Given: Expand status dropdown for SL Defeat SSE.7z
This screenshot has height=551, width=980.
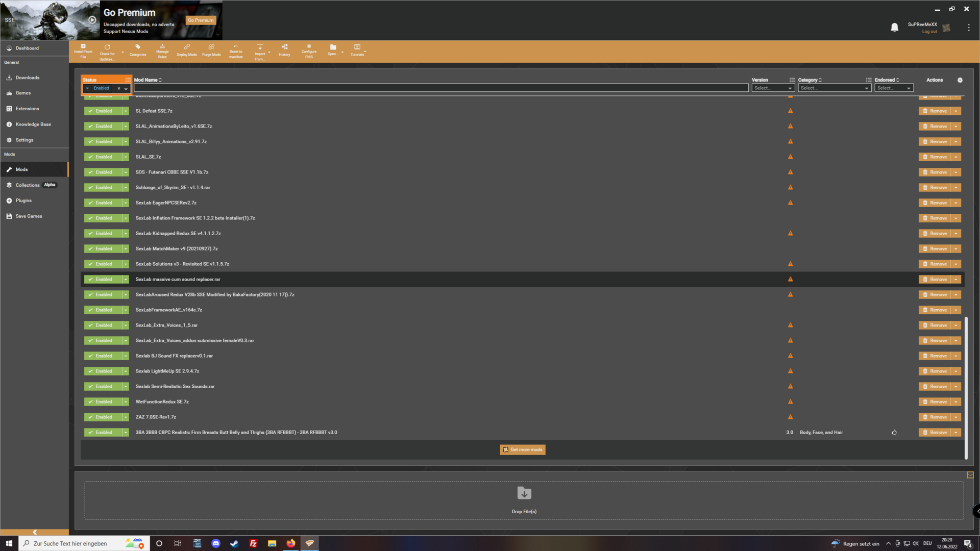Looking at the screenshot, I should [126, 111].
